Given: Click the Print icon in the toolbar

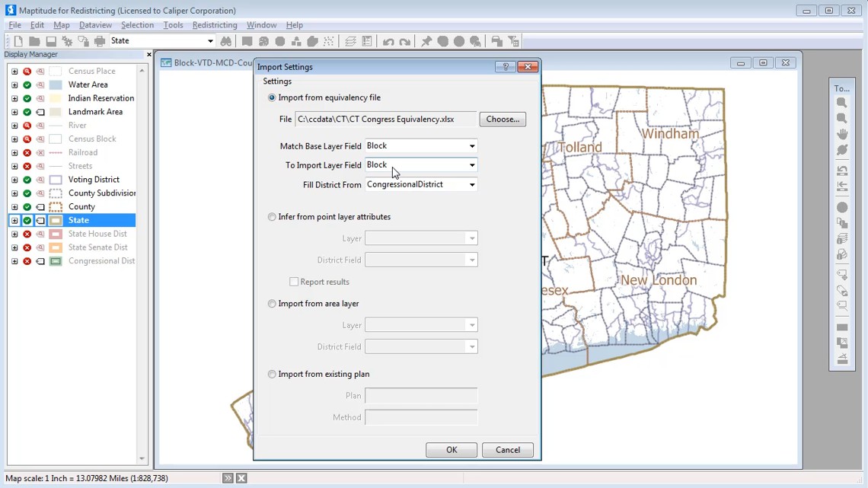Looking at the screenshot, I should (x=99, y=41).
